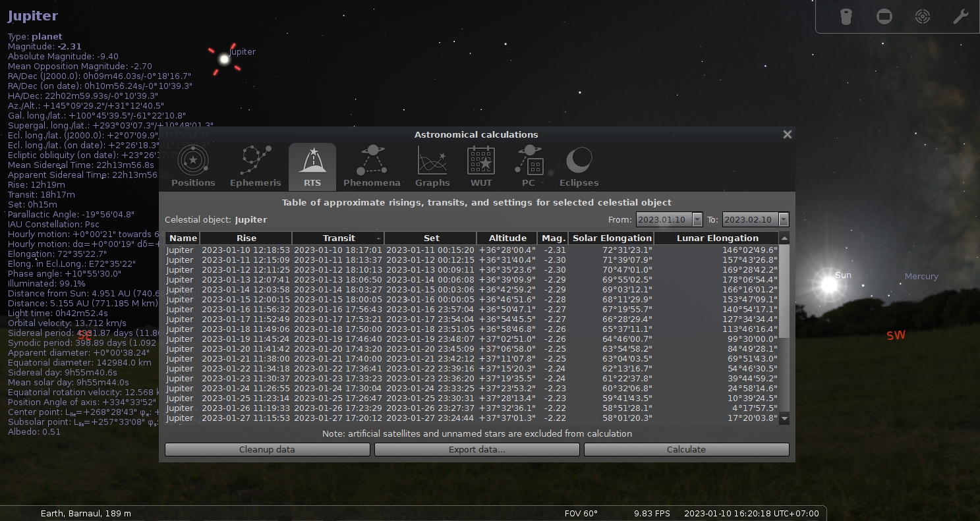Sort table by Set column header
980x521 pixels.
click(x=430, y=238)
